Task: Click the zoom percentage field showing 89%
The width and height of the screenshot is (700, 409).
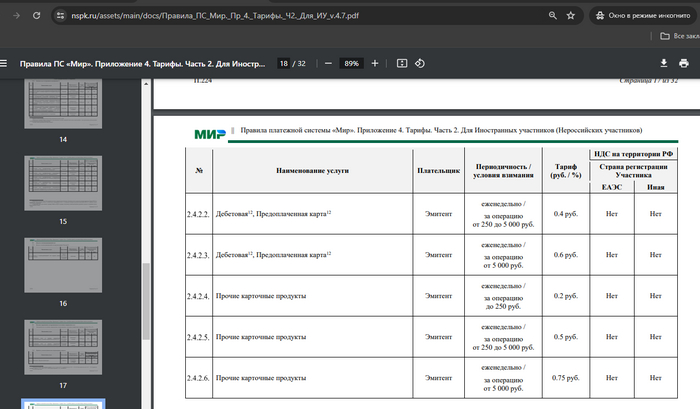Action: coord(351,63)
